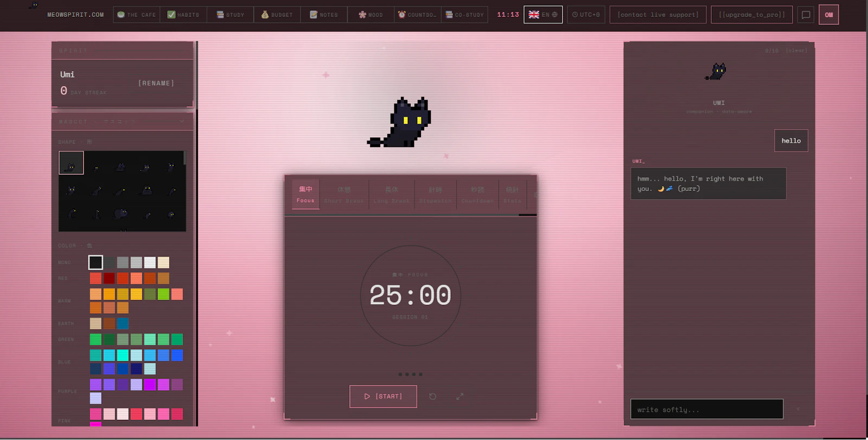Start the 25:00 focus timer

383,397
